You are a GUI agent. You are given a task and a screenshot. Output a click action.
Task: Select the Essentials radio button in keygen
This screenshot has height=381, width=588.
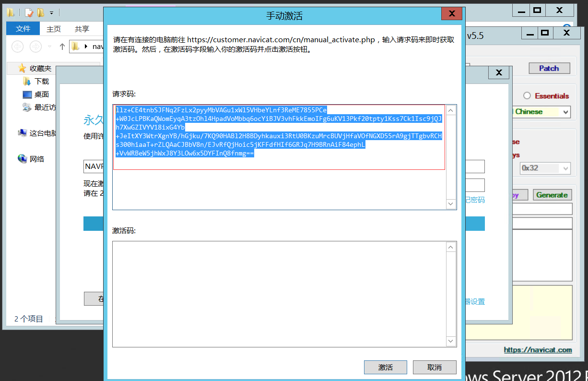[527, 96]
